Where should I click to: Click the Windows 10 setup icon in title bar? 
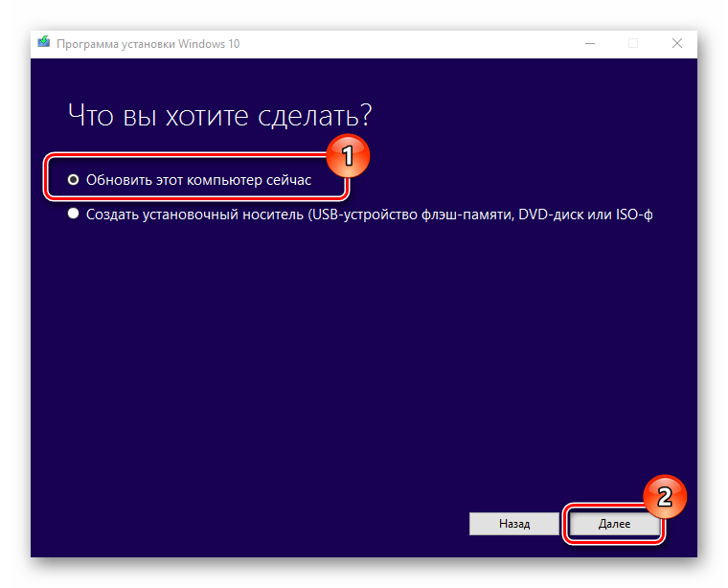pyautogui.click(x=44, y=42)
